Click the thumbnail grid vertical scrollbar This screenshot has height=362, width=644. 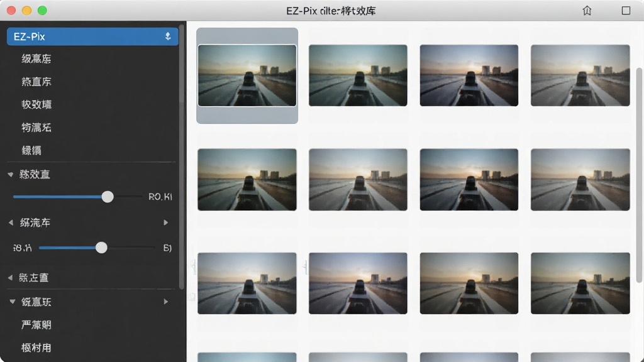[639, 175]
